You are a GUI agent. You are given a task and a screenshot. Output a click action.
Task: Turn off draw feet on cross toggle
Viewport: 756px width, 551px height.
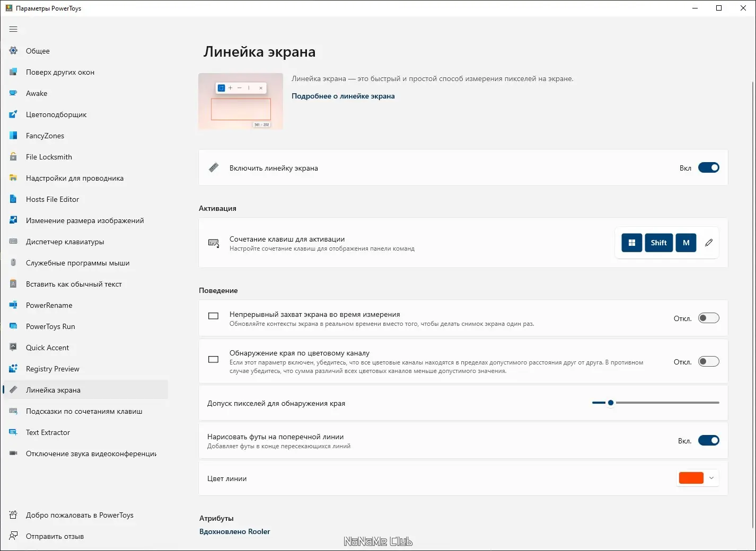pos(708,440)
